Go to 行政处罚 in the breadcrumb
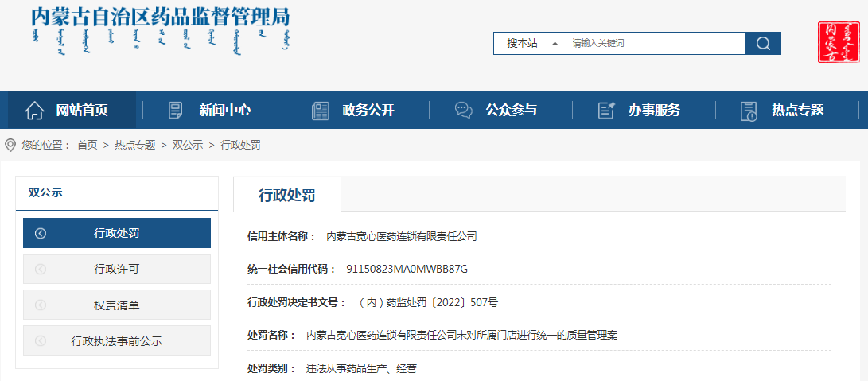 (240, 145)
